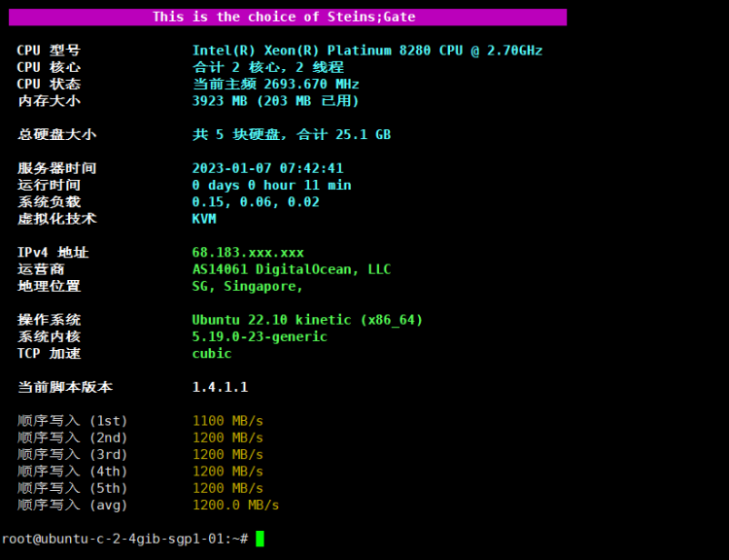This screenshot has width=729, height=560.
Task: Click the server time 2023-01-07 07:42:41
Action: (x=267, y=168)
